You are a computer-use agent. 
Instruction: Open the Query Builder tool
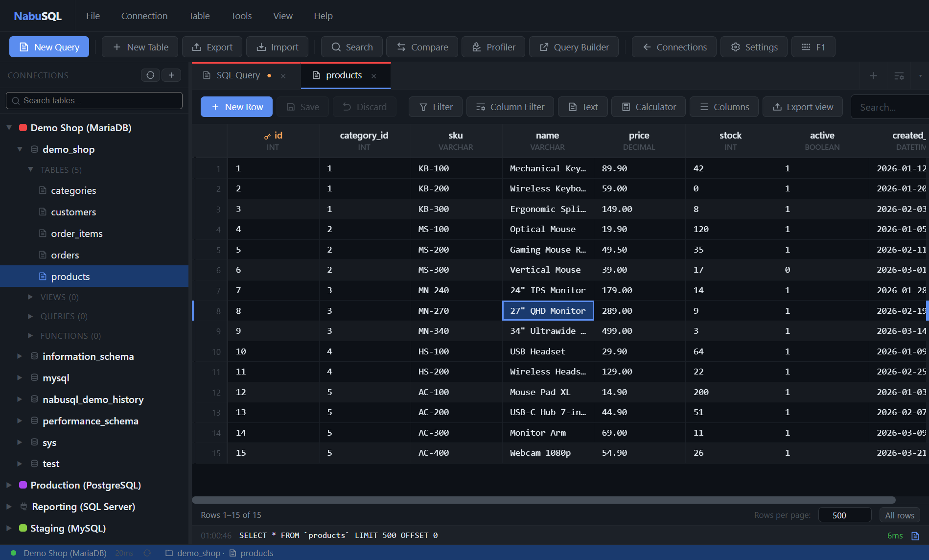click(574, 47)
